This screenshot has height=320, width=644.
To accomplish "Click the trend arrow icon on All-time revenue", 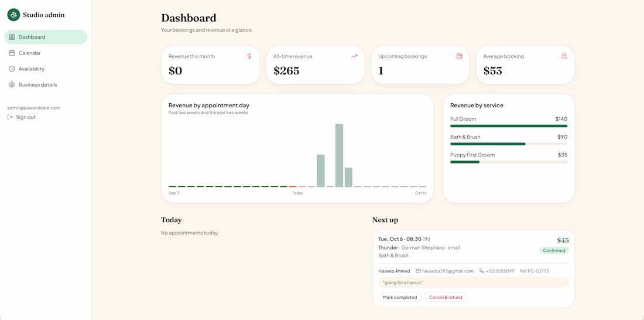I will click(354, 56).
